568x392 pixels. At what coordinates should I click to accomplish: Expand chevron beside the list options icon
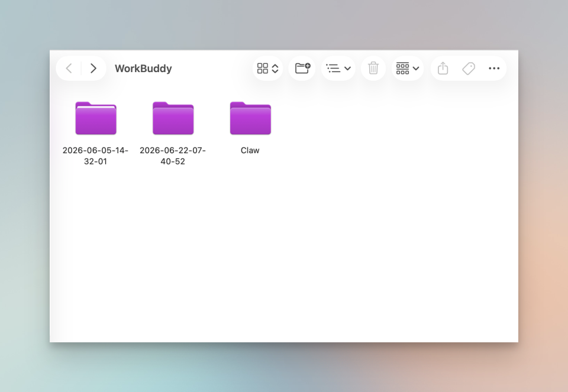tap(347, 69)
